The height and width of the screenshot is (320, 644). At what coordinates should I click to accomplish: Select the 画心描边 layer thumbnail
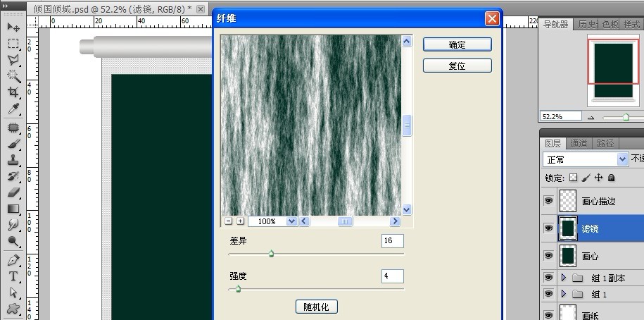[x=568, y=201]
